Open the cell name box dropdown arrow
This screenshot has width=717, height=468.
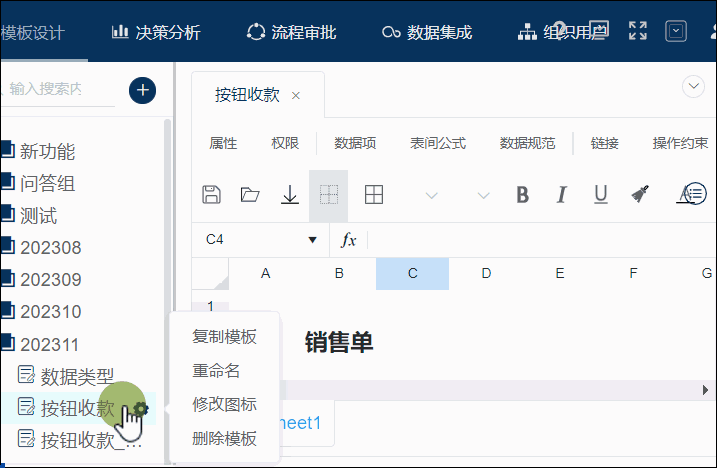click(x=312, y=240)
